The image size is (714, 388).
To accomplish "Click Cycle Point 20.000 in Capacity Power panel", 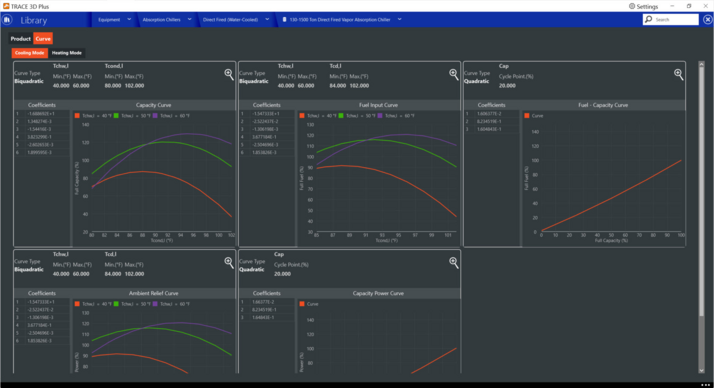I will pyautogui.click(x=282, y=274).
